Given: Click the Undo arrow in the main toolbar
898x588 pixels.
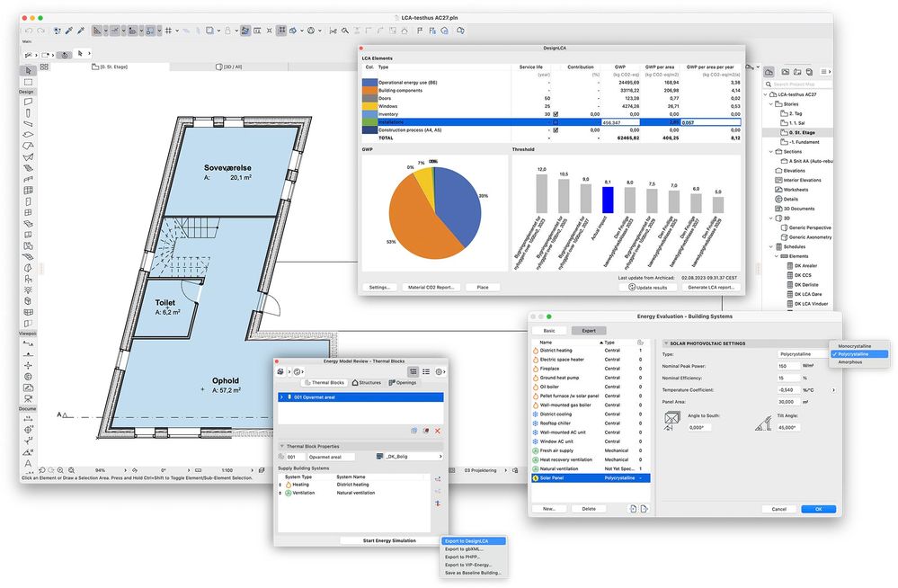Looking at the screenshot, I should point(29,31).
